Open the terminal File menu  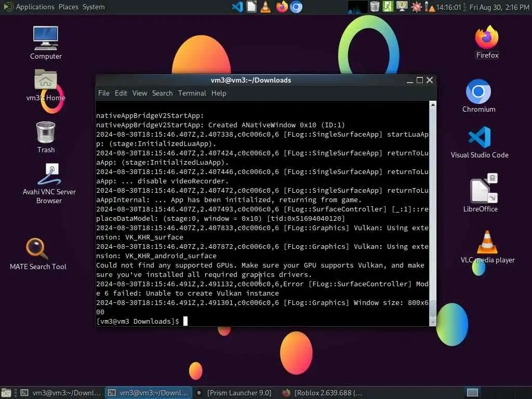tap(104, 93)
